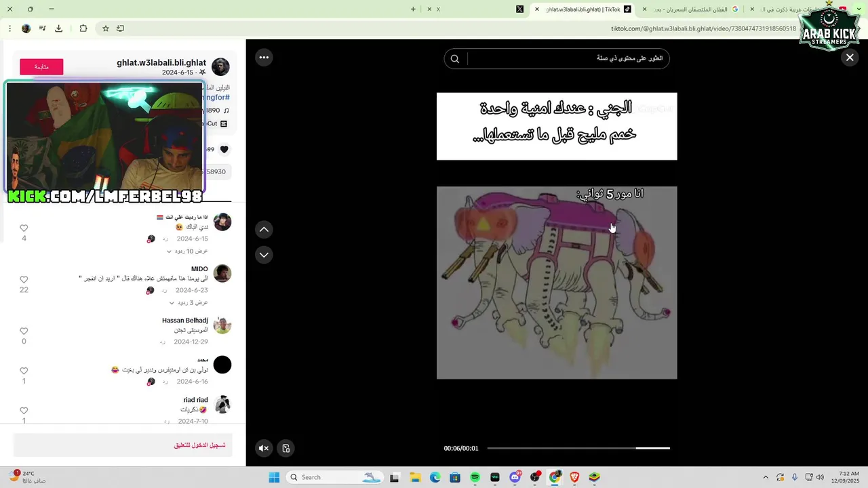Open Microsoft Store from the taskbar
The image size is (868, 488).
[x=455, y=477]
